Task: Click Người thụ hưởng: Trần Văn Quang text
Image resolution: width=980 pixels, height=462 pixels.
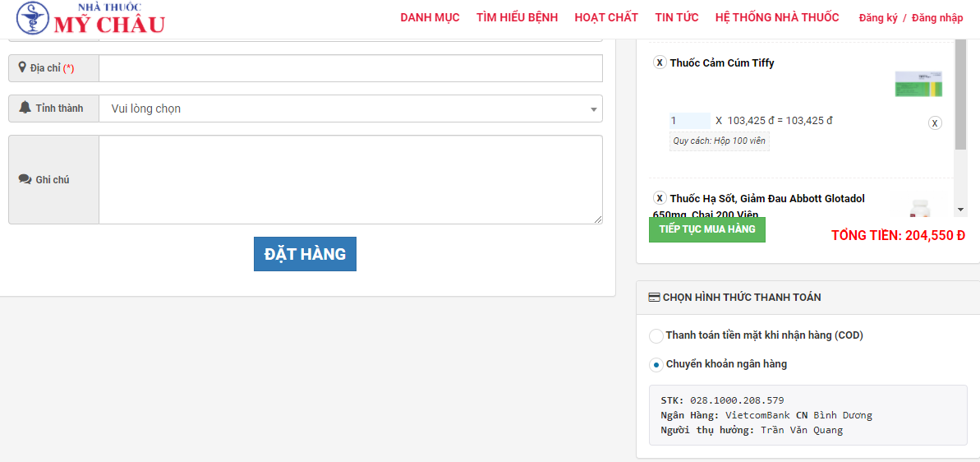Action: pos(752,430)
